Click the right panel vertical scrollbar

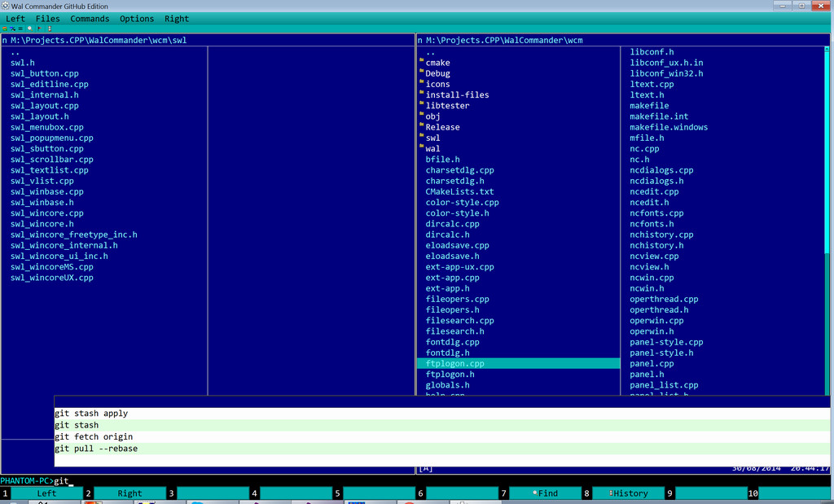(827, 221)
